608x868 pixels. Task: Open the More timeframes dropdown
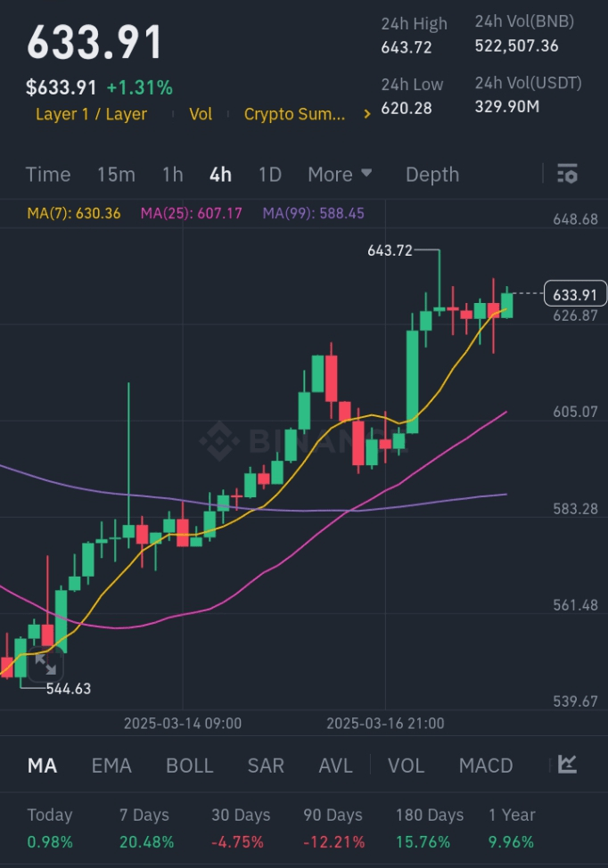coord(340,175)
